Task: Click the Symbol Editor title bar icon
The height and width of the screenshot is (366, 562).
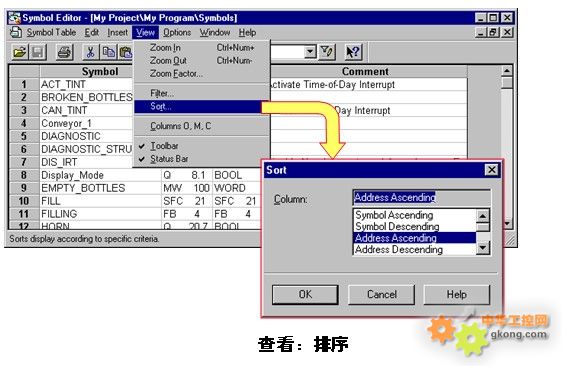Action: click(x=14, y=18)
